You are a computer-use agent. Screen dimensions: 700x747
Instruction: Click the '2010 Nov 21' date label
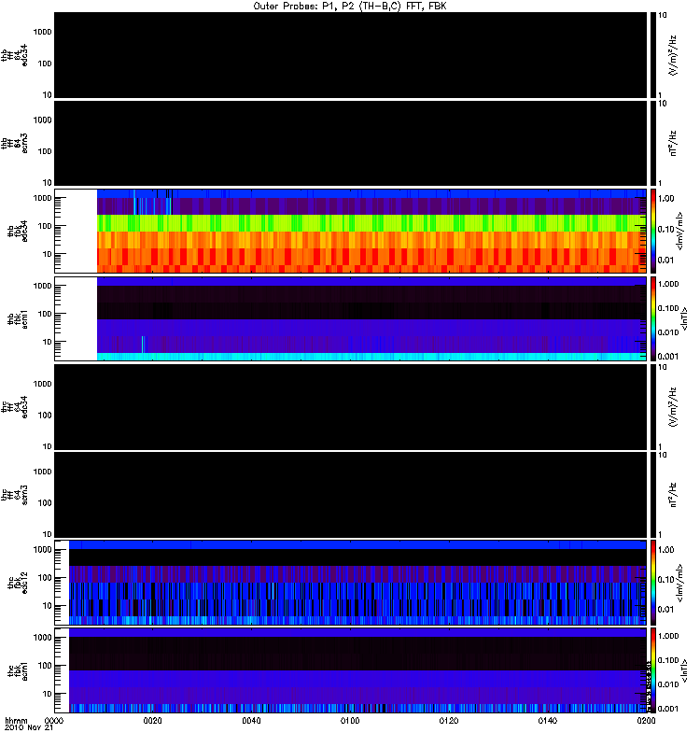coord(29,727)
